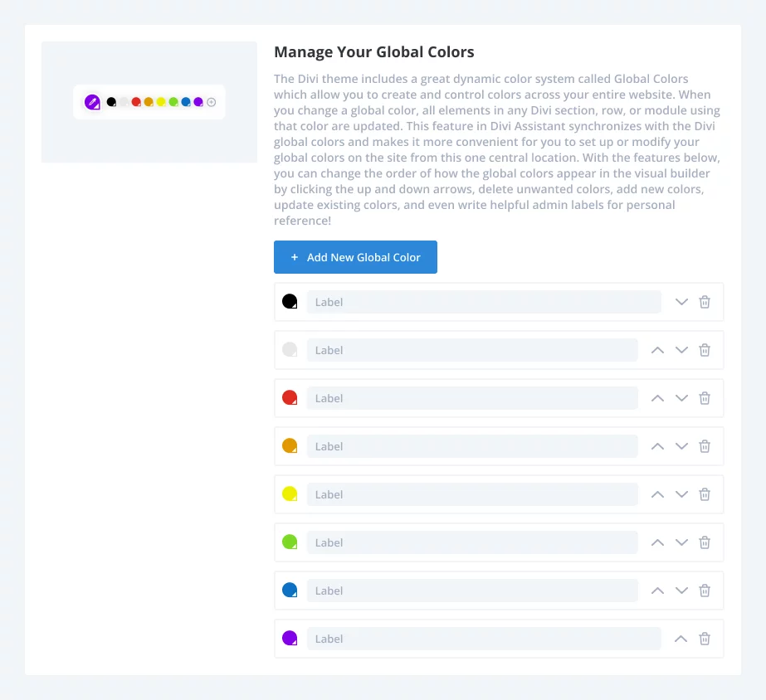Screen dimensions: 766x700
Task: Move the orange color up
Action: pos(657,446)
